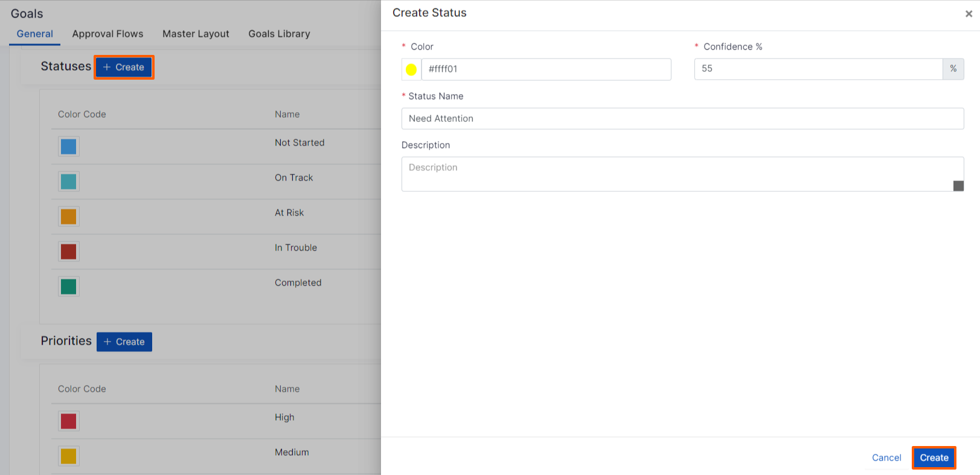Viewport: 980px width, 475px height.
Task: Go to the Goals Library tab
Action: click(279, 34)
